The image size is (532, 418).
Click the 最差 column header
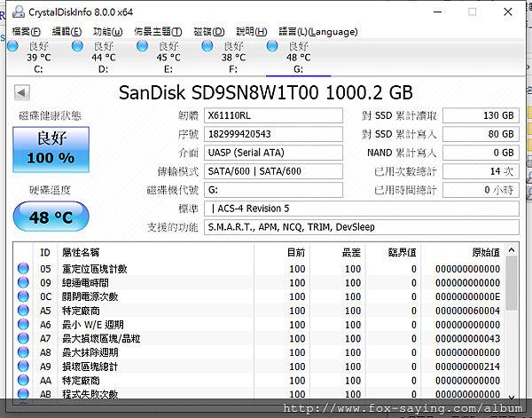pyautogui.click(x=338, y=252)
